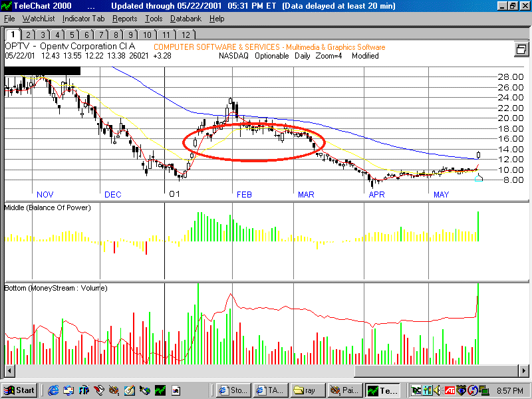Screen dimensions: 532x399
Task: Click the 'Te...' TeleChart taskbar button
Action: pos(383,390)
